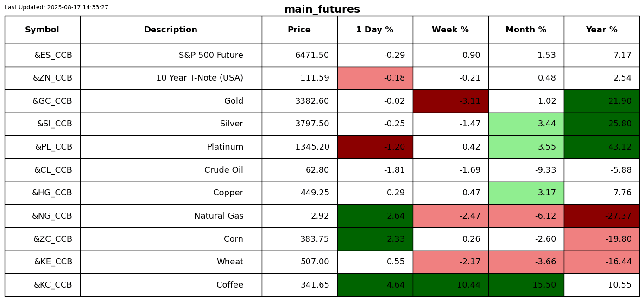Click the dark red -27.37 Natural Gas cell
The image size is (644, 301).
(601, 216)
